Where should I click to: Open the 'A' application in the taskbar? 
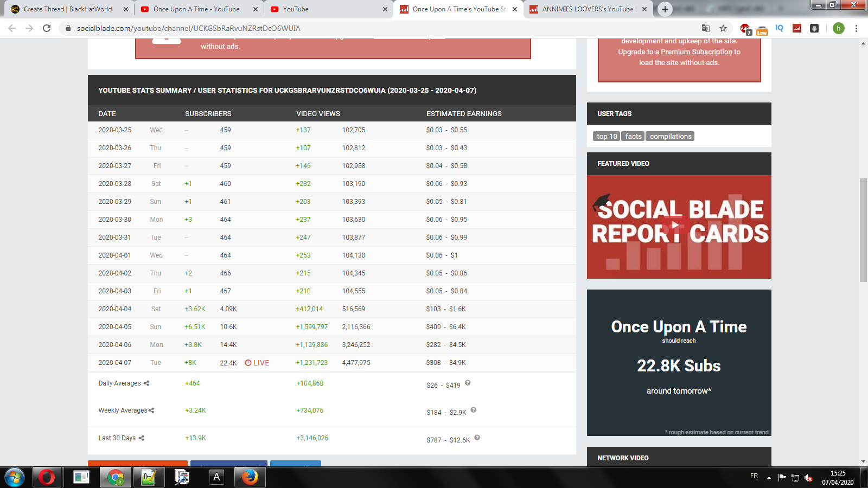(x=216, y=477)
